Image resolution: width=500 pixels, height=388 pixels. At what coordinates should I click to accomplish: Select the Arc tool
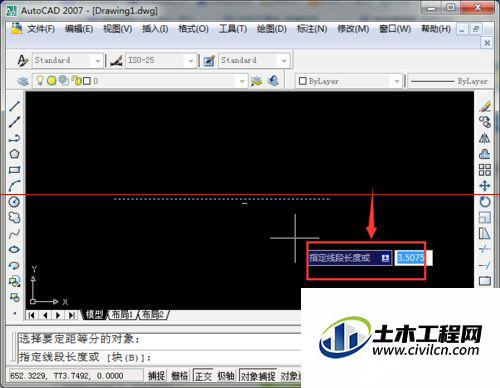(x=14, y=186)
